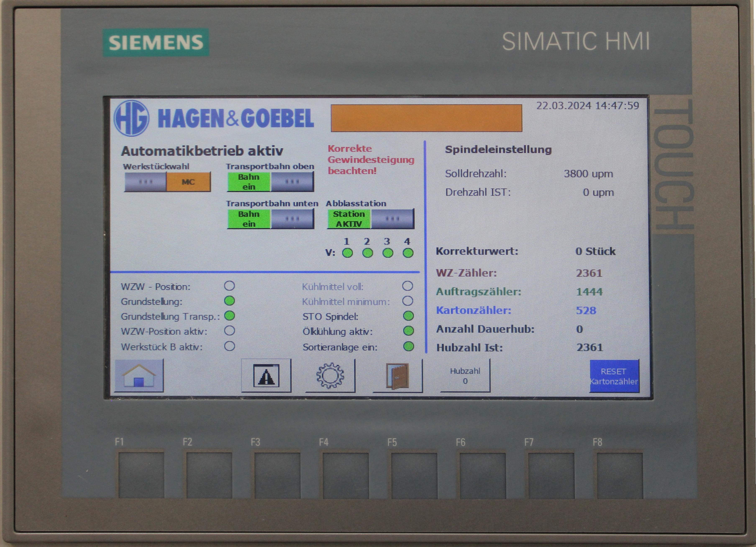Switch off Transportbahn unten via grey half
This screenshot has width=756, height=547.
[292, 219]
